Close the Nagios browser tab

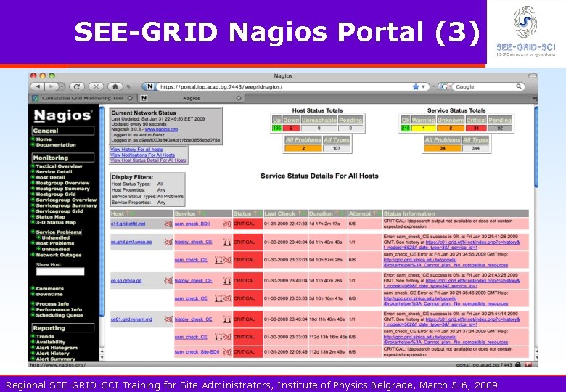pos(239,98)
